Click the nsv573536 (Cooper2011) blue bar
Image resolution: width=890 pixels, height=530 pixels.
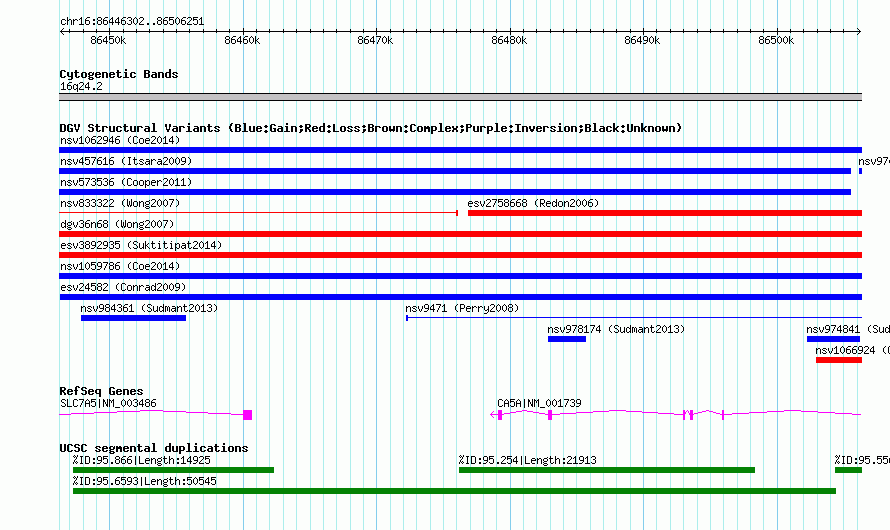[455, 192]
